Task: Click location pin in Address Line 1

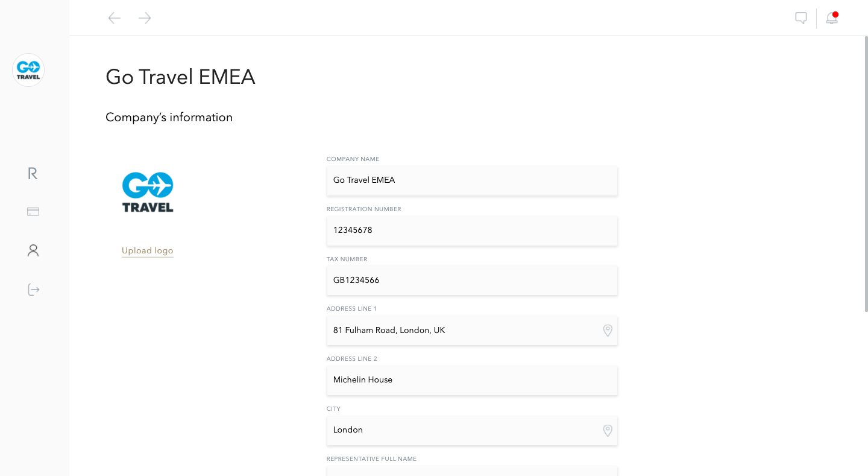Action: tap(608, 331)
